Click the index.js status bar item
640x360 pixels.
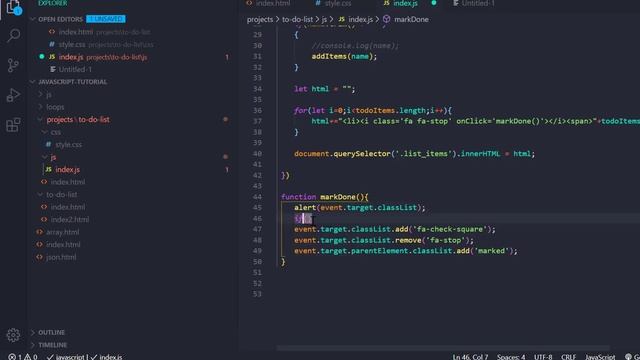[x=106, y=357]
